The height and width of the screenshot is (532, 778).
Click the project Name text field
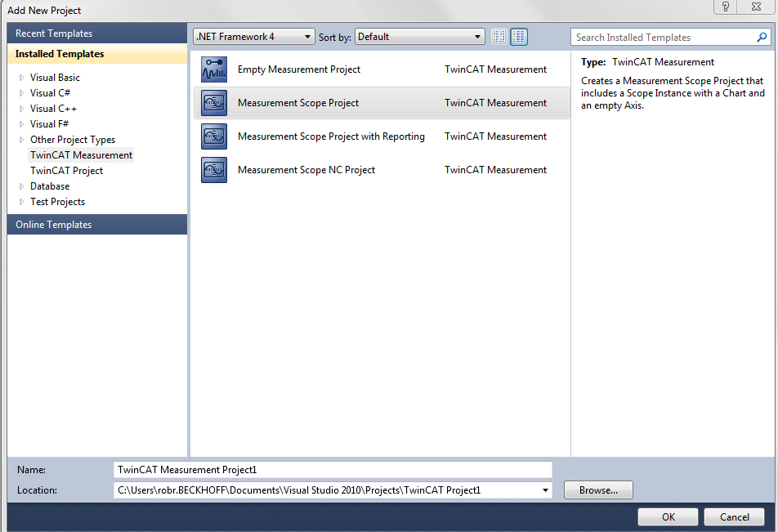tap(333, 470)
